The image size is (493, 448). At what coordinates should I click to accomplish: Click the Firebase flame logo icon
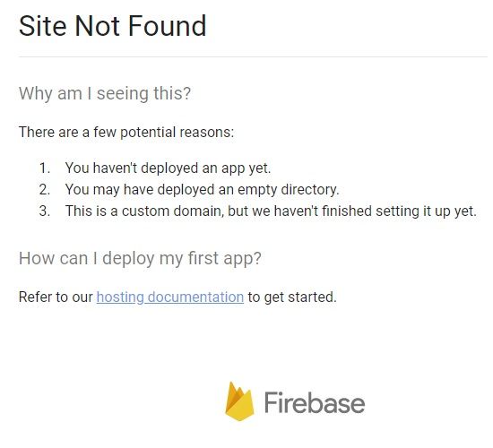point(239,401)
